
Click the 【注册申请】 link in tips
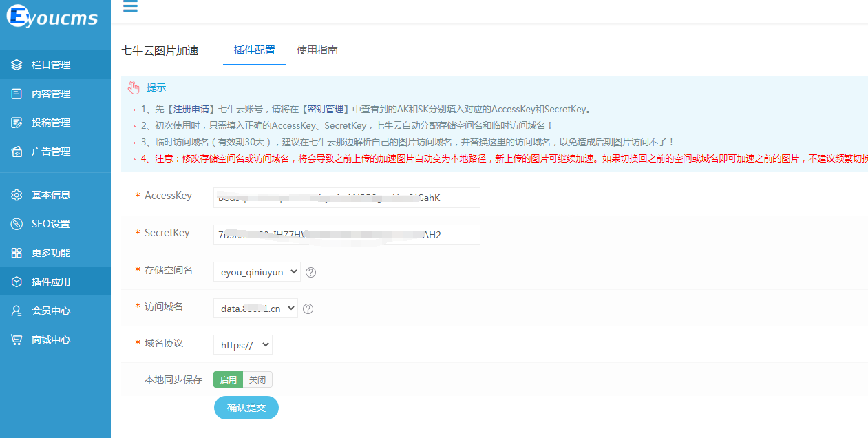coord(192,109)
